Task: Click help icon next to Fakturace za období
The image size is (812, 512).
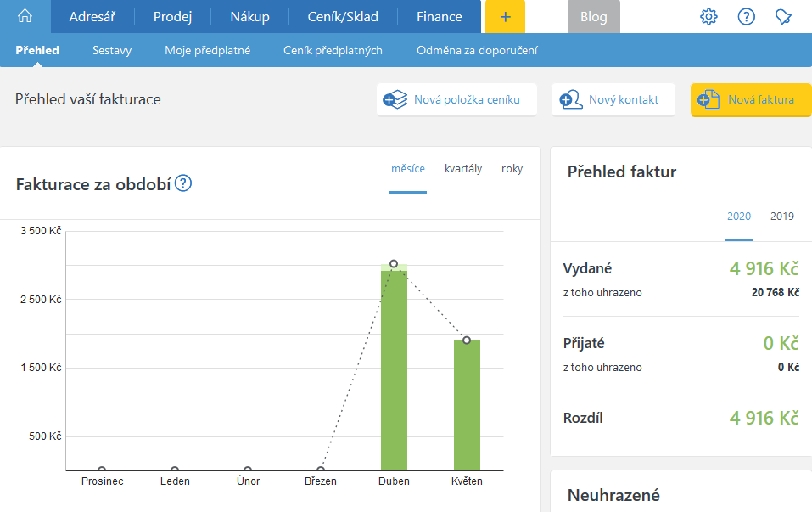Action: click(183, 183)
